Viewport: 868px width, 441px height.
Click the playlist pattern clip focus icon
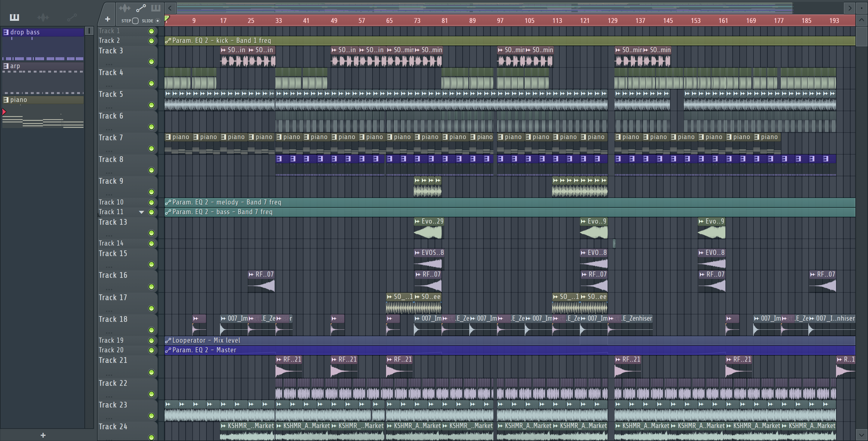pos(156,8)
